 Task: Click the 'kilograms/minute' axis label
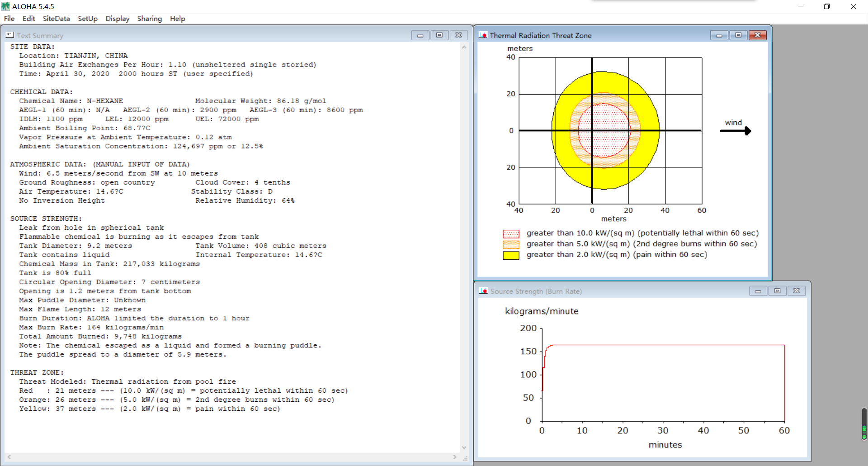(542, 311)
